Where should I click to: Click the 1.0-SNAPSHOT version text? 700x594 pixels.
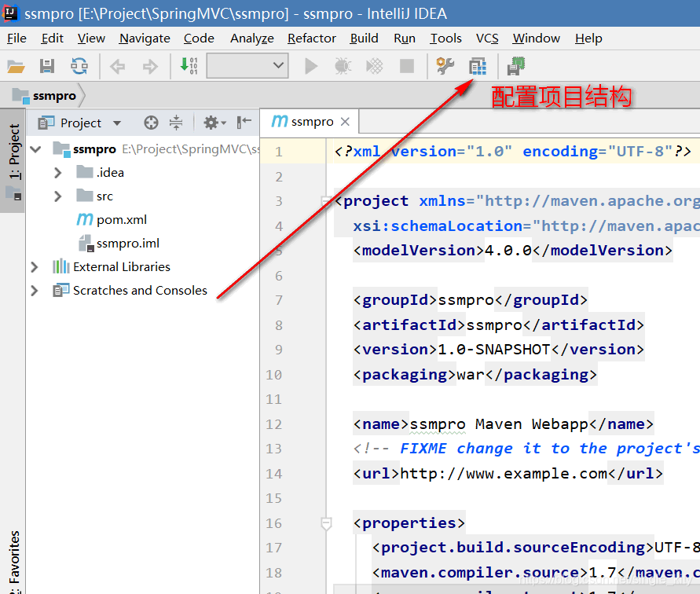pos(494,350)
